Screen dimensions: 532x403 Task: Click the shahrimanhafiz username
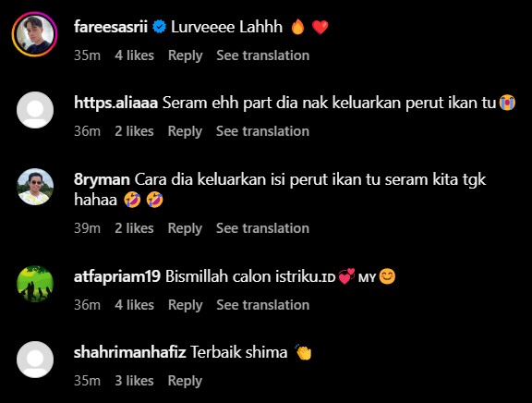(x=130, y=352)
